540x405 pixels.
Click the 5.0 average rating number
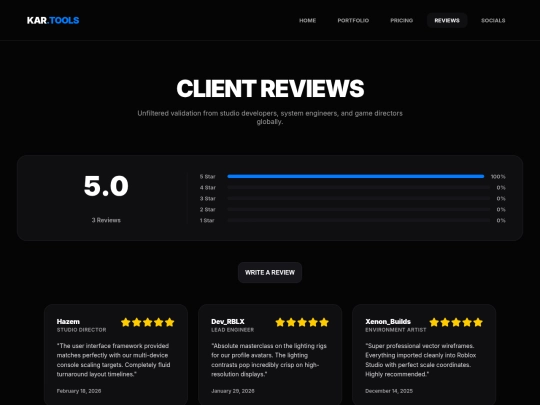coord(106,186)
